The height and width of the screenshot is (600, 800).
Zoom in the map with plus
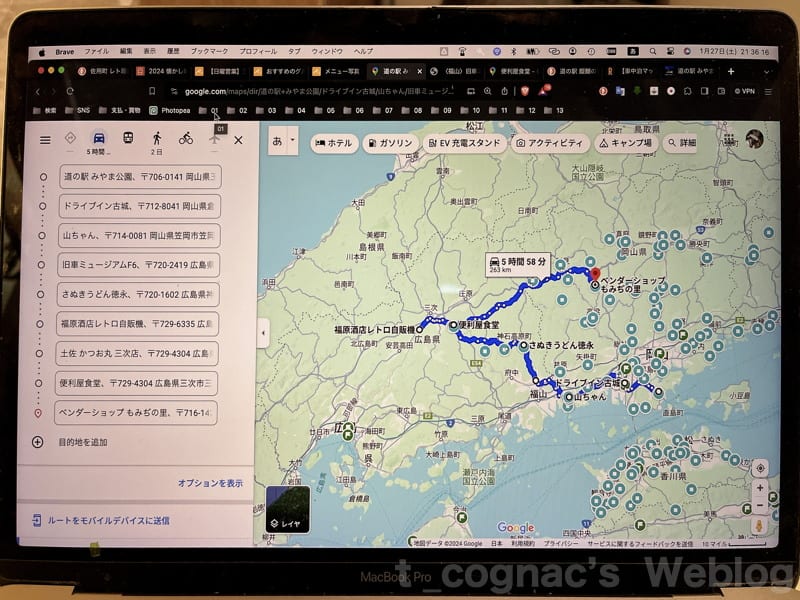pyautogui.click(x=760, y=488)
